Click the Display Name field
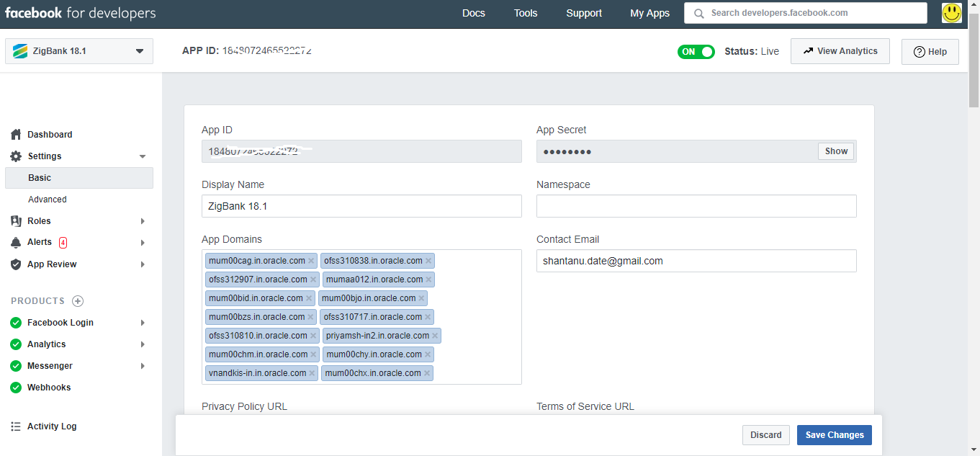 point(361,206)
